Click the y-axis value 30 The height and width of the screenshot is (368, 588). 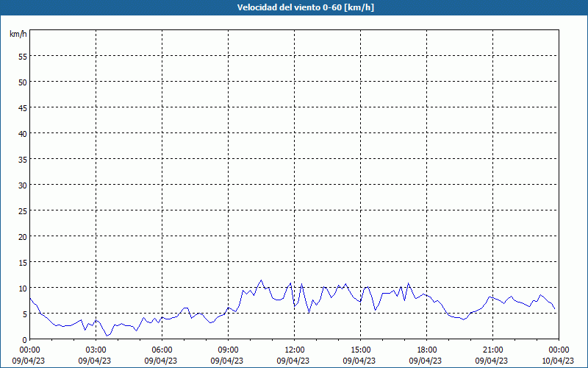tap(23, 185)
